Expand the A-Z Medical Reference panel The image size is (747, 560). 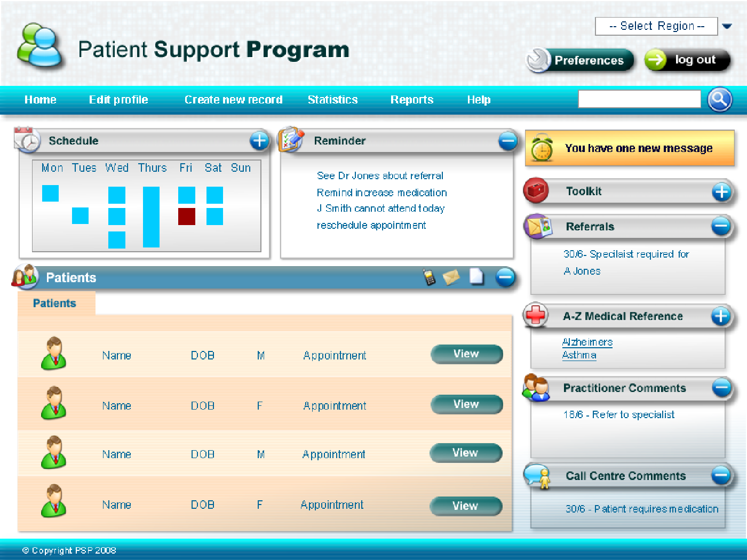point(721,316)
